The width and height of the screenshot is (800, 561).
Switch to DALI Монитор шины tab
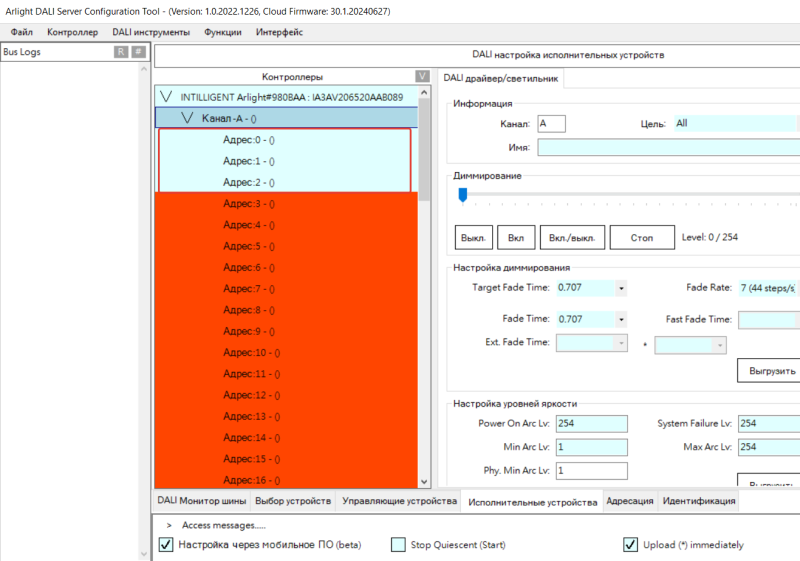pos(202,501)
